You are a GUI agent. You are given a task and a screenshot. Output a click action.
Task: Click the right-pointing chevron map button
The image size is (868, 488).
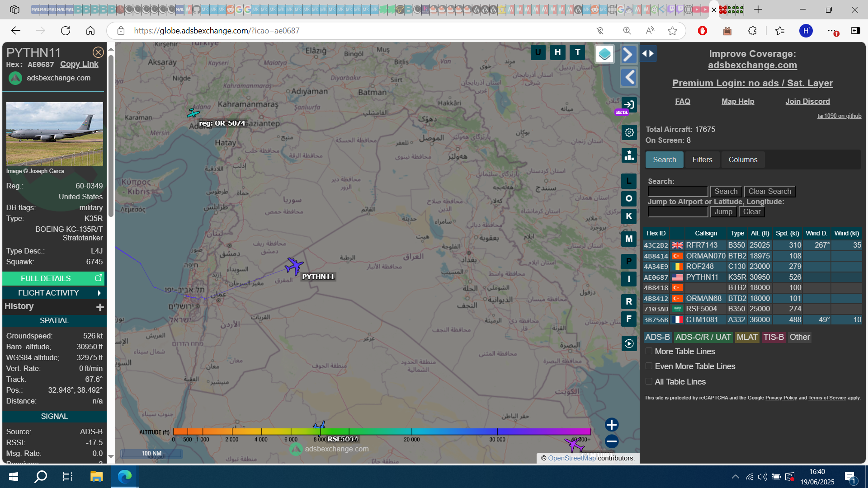(629, 55)
